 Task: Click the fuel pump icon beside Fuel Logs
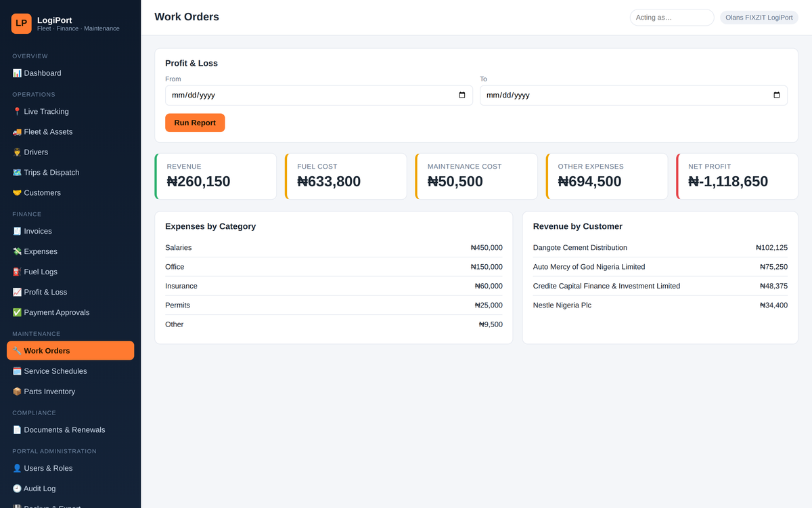pos(17,272)
